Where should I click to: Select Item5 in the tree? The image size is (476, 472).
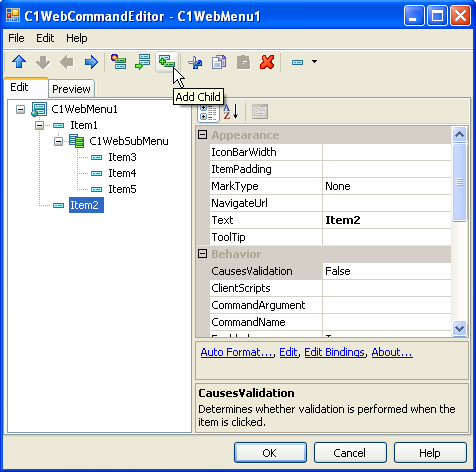pos(122,189)
